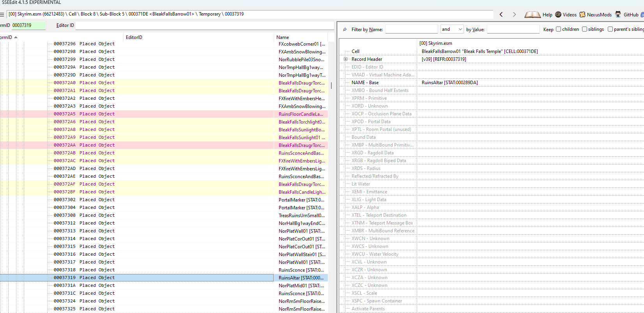This screenshot has width=644, height=313.
Task: Click in the Editor ID input field
Action: pos(205,25)
